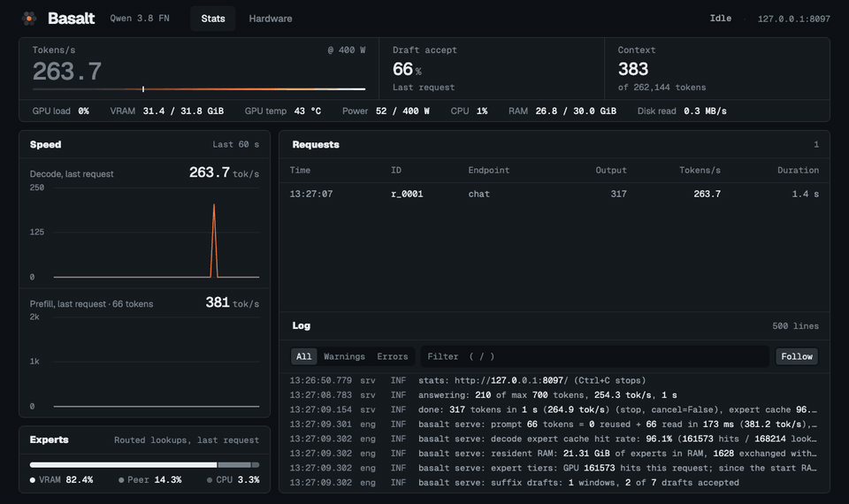Image resolution: width=849 pixels, height=504 pixels.
Task: Select the All log filter
Action: click(x=303, y=356)
